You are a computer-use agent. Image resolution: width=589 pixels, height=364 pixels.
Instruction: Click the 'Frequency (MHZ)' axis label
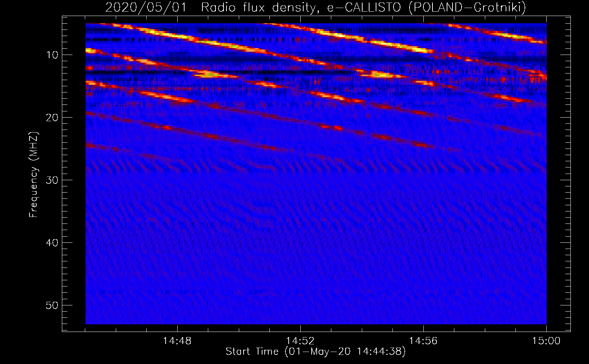[33, 175]
